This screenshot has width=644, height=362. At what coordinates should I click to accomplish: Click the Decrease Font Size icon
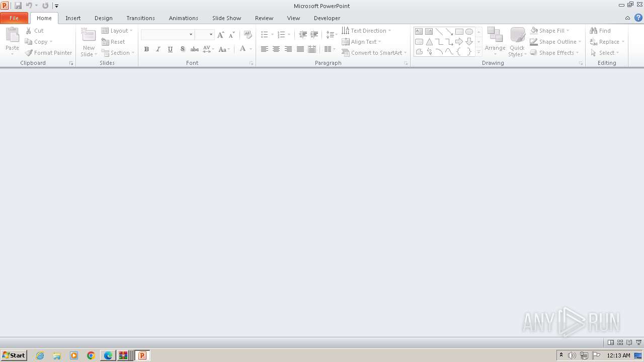click(x=231, y=35)
